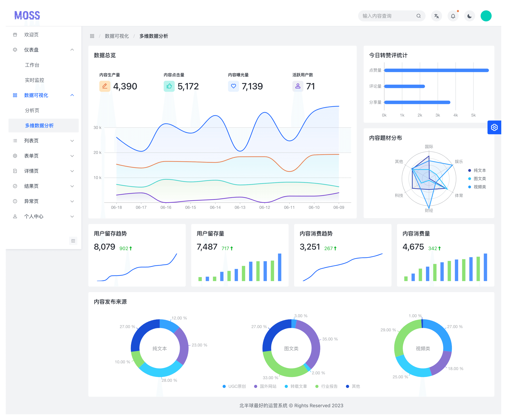Click the 结果页 check-circle icon

(15, 186)
